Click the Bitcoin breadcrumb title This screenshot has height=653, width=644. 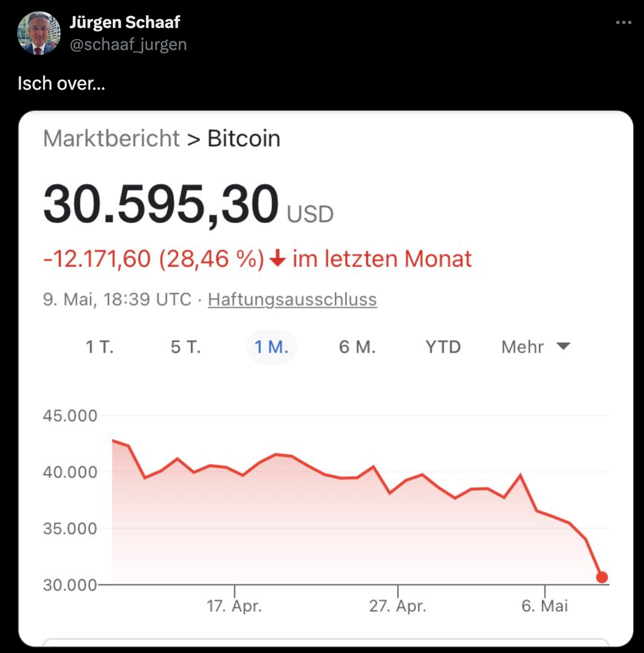[x=243, y=139]
